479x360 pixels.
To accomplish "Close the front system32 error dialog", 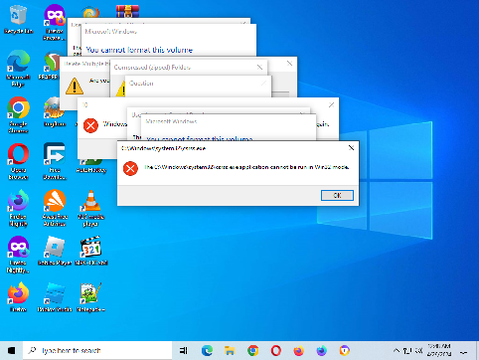I will pos(351,148).
